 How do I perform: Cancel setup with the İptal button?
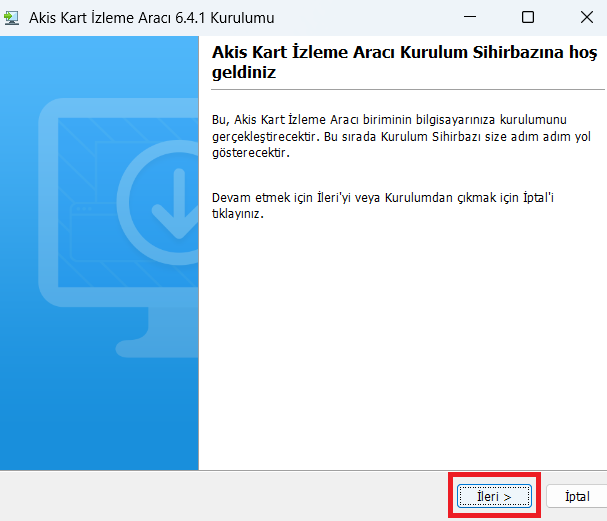click(x=577, y=496)
